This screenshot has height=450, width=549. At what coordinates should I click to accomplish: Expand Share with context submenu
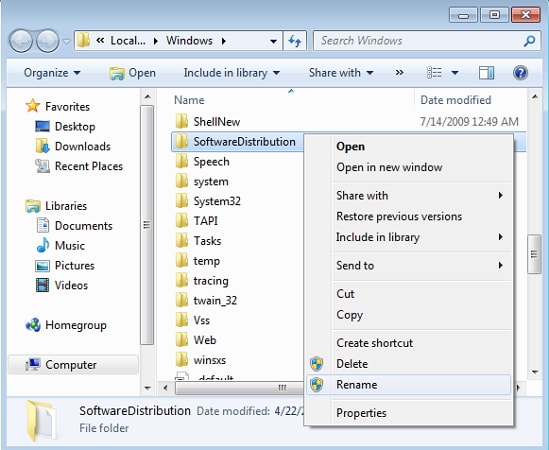[x=408, y=195]
